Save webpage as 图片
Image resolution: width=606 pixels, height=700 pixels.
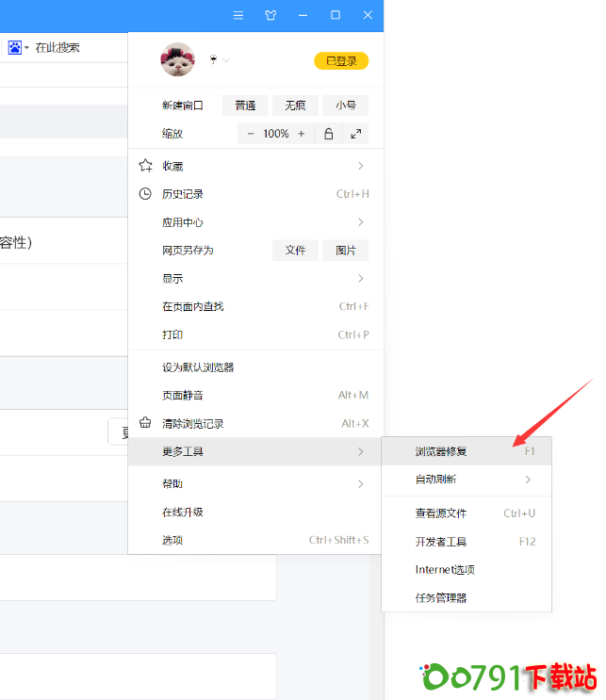346,250
